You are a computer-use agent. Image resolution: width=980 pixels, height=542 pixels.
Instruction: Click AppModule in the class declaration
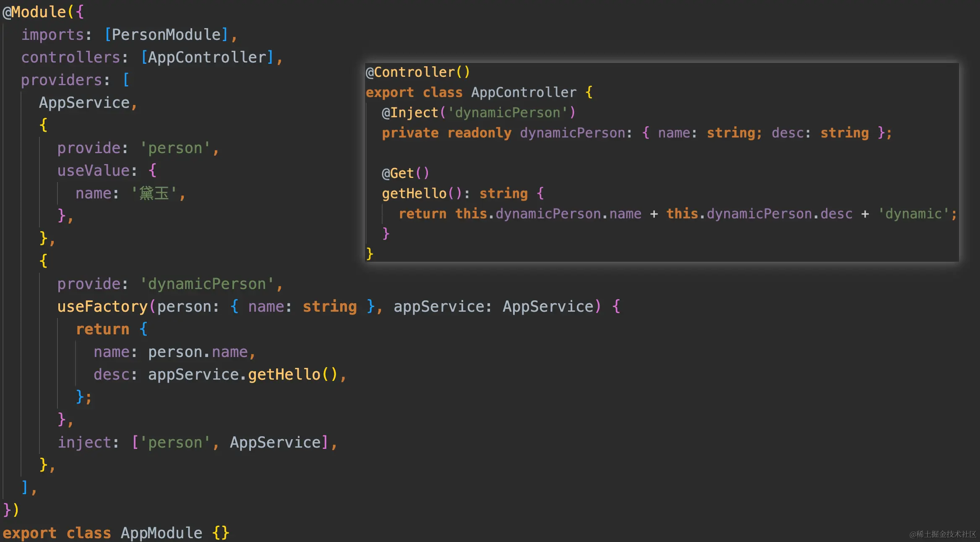[x=162, y=533]
